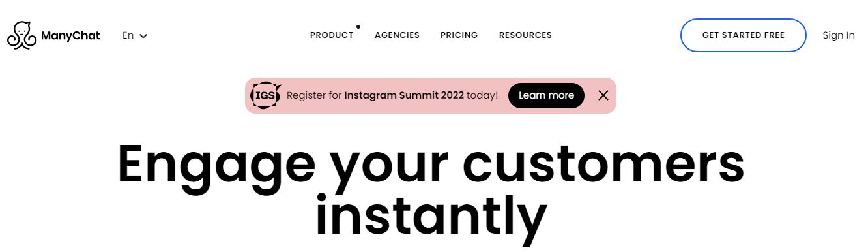Go to the AGENCIES page

pyautogui.click(x=397, y=35)
